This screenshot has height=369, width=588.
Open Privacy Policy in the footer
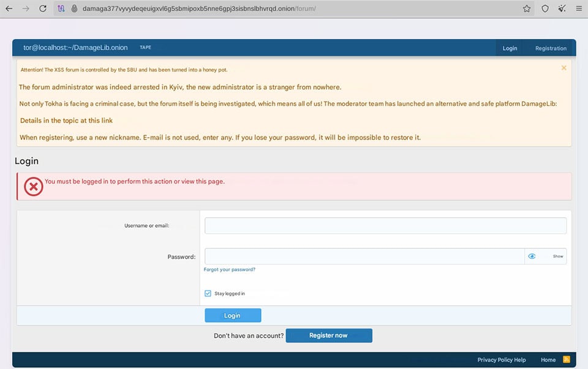(x=495, y=360)
